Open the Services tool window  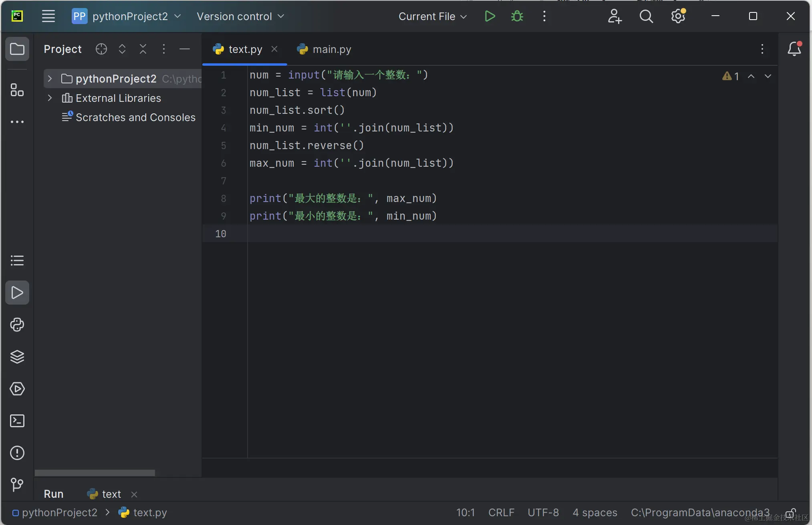17,389
